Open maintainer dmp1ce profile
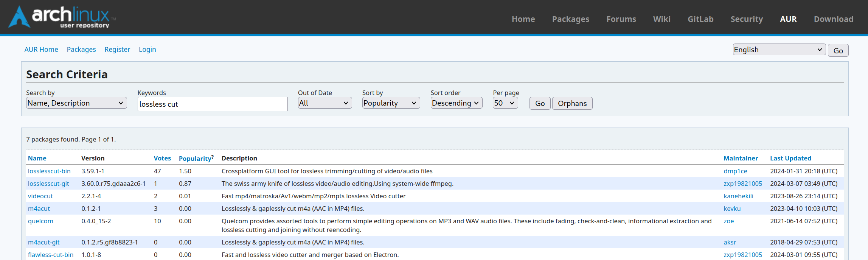 pos(735,171)
